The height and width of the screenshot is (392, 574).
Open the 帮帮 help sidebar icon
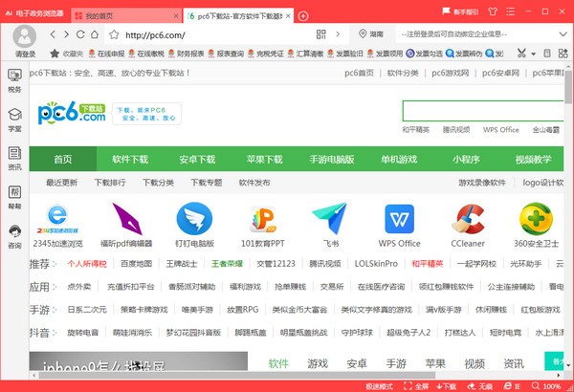(x=14, y=196)
